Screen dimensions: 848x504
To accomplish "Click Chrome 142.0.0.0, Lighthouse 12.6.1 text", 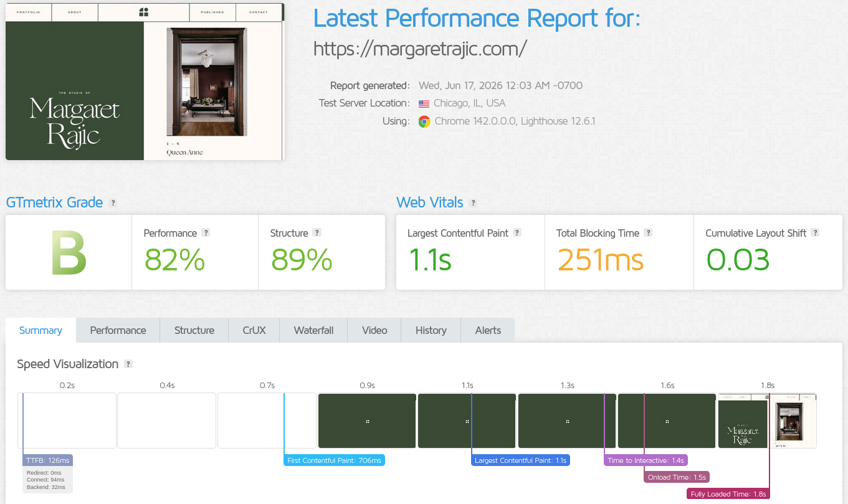I will coord(515,121).
